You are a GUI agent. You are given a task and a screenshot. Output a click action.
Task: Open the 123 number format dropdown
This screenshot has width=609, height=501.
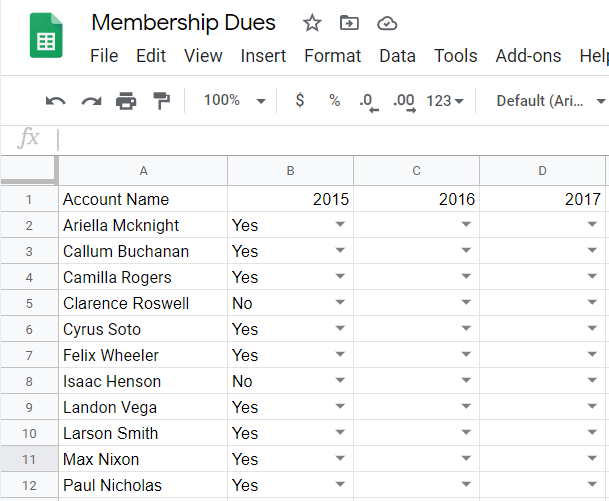coord(445,101)
